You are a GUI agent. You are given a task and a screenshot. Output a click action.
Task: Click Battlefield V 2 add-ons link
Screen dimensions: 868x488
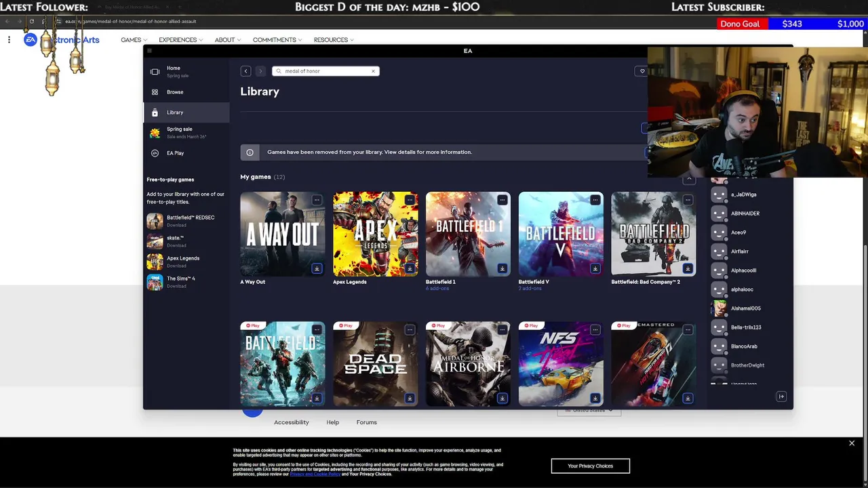pyautogui.click(x=530, y=289)
